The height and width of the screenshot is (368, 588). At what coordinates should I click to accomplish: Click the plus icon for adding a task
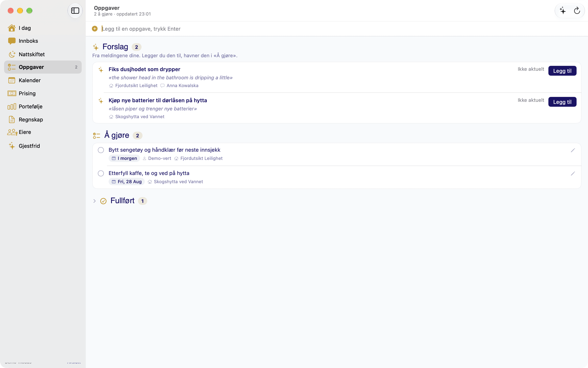(95, 29)
